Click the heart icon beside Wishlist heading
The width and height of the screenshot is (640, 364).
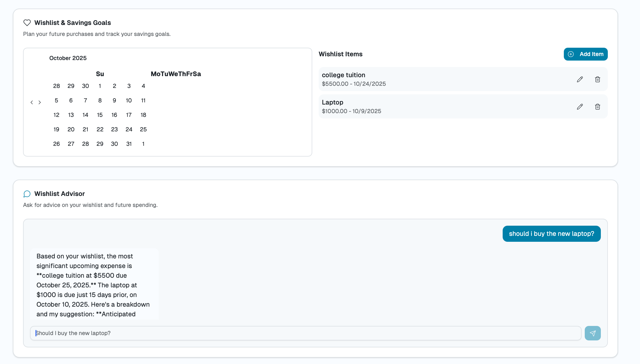(x=27, y=23)
